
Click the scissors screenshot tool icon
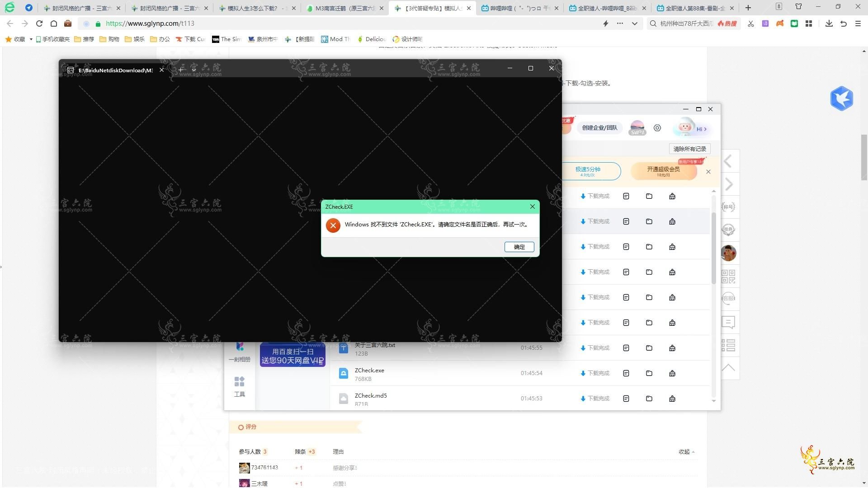(x=751, y=23)
